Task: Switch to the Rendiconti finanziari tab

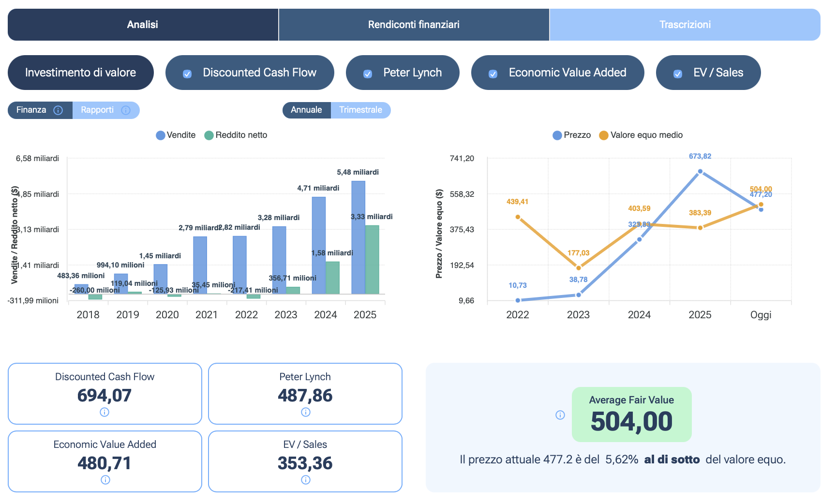Action: (414, 25)
